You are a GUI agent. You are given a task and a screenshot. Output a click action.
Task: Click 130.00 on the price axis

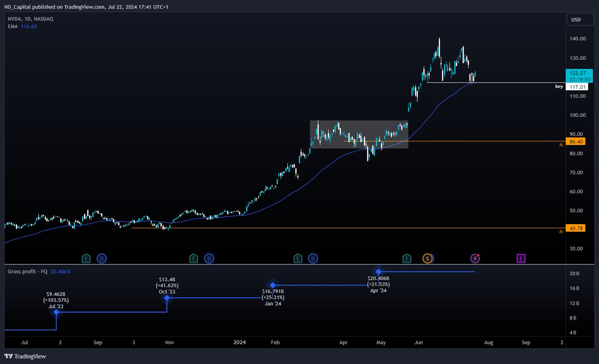point(577,58)
